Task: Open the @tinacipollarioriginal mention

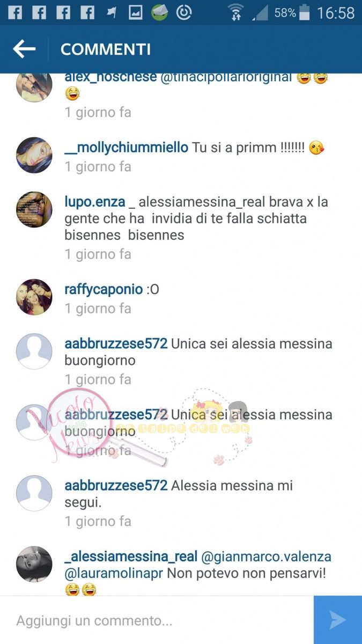Action: coord(226,77)
